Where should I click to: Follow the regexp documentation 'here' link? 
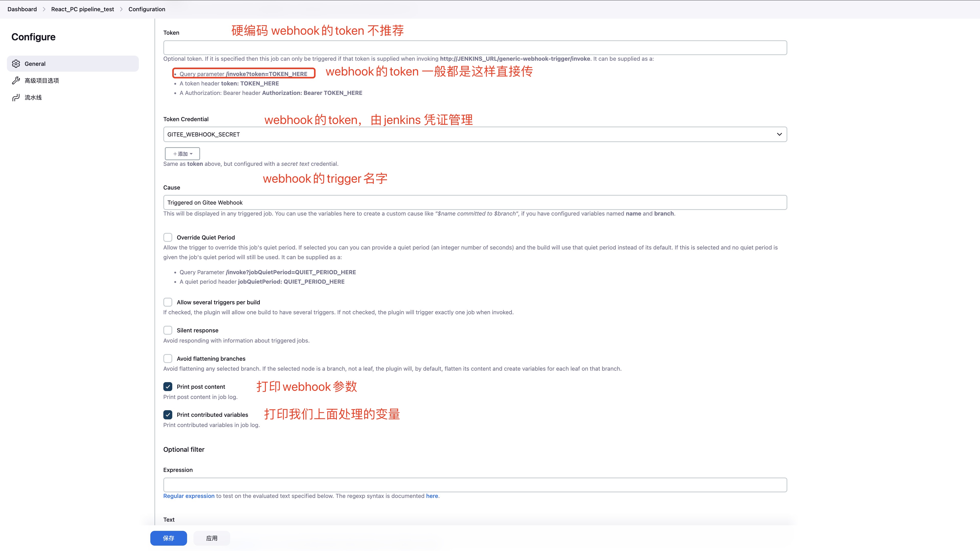[x=432, y=496]
